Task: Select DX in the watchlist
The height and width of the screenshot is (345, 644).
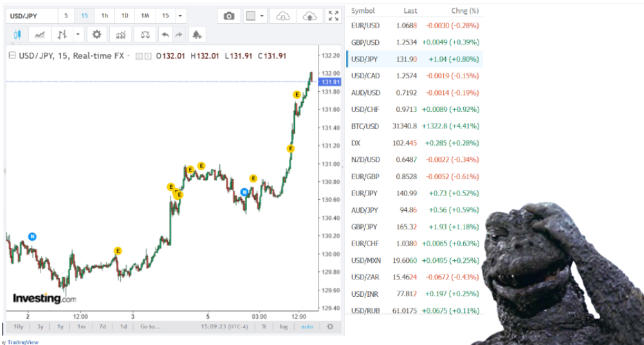Action: (415, 143)
